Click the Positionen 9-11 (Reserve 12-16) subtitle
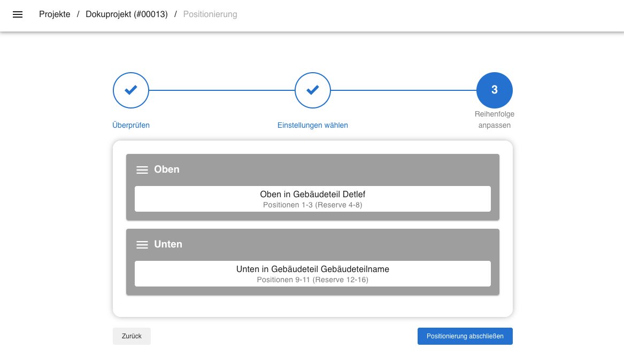This screenshot has width=624, height=364. click(313, 280)
